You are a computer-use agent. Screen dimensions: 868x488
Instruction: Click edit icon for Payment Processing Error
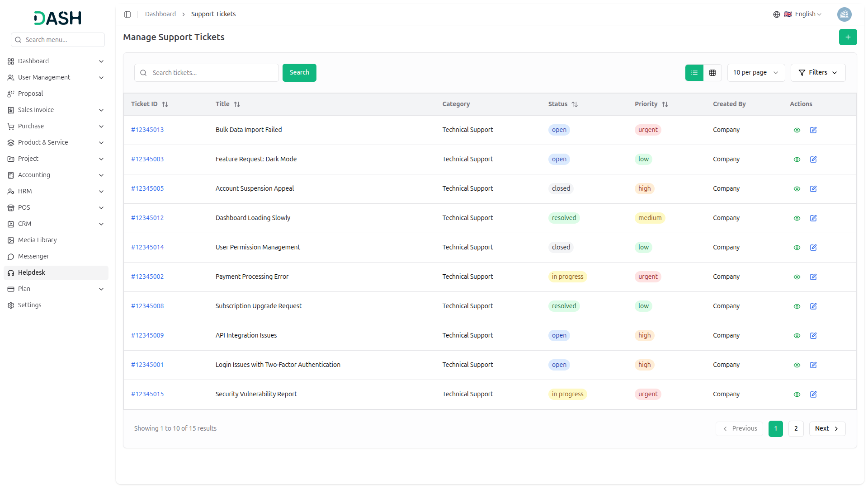click(813, 277)
